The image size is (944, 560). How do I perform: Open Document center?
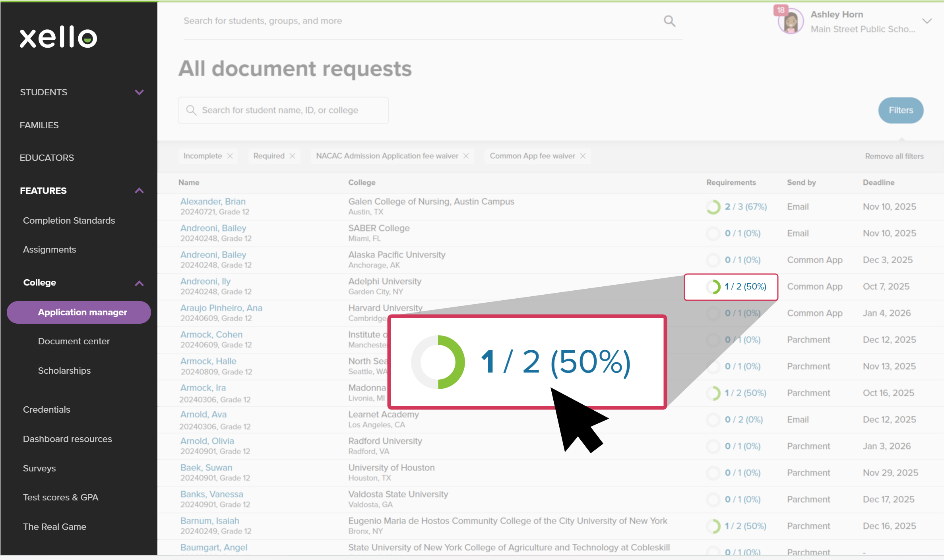74,341
